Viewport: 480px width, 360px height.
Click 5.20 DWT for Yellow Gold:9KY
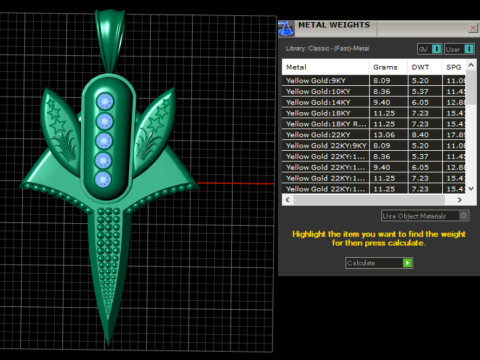[420, 80]
